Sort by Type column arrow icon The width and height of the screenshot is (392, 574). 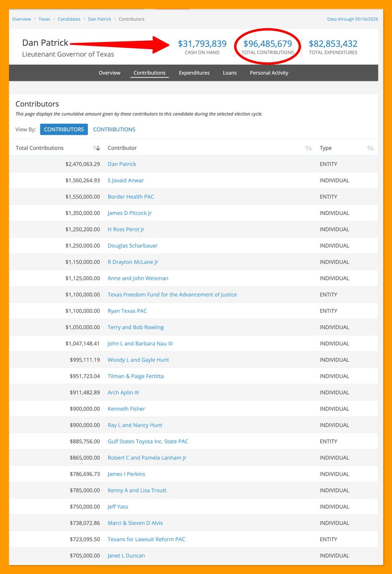tap(370, 148)
